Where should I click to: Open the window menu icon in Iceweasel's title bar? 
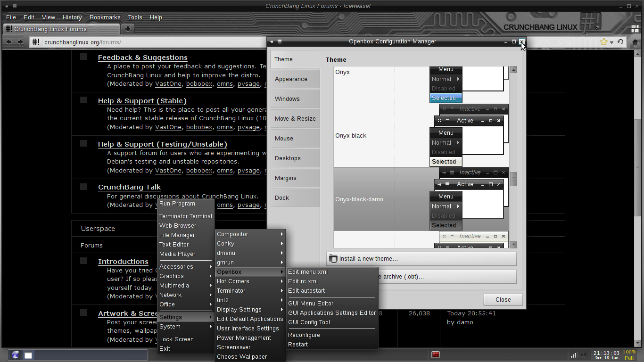[15, 6]
